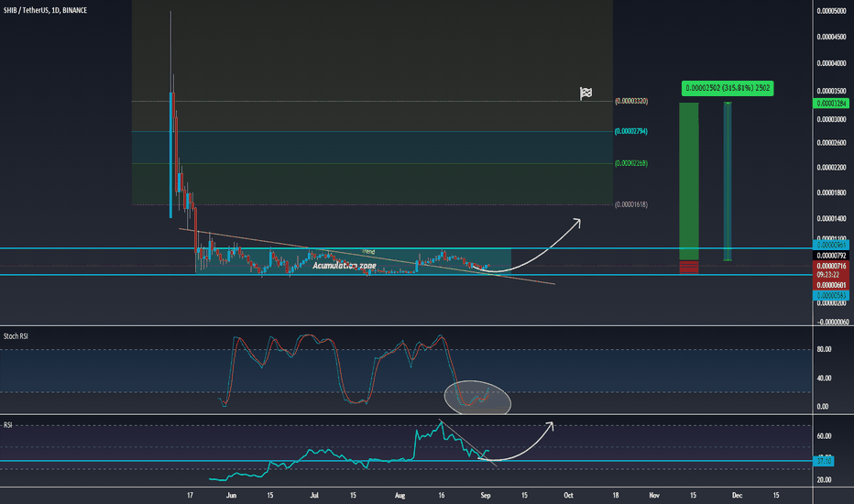This screenshot has width=854, height=504.
Task: Click 0.00 on the Stoch RSI scale
Action: [823, 407]
